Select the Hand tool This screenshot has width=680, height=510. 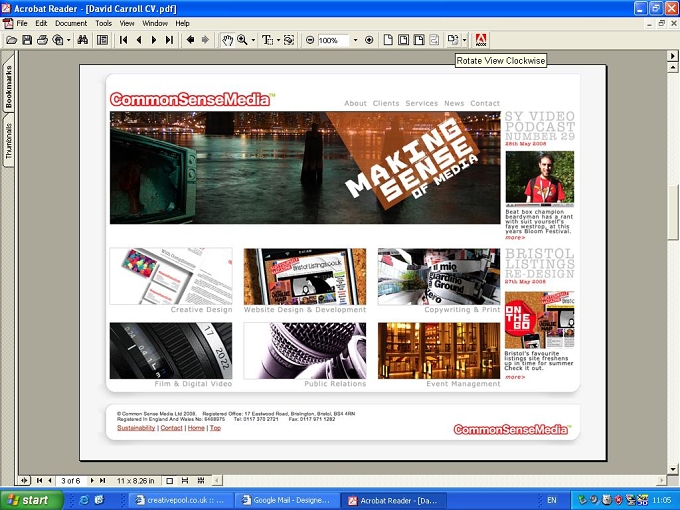click(227, 40)
